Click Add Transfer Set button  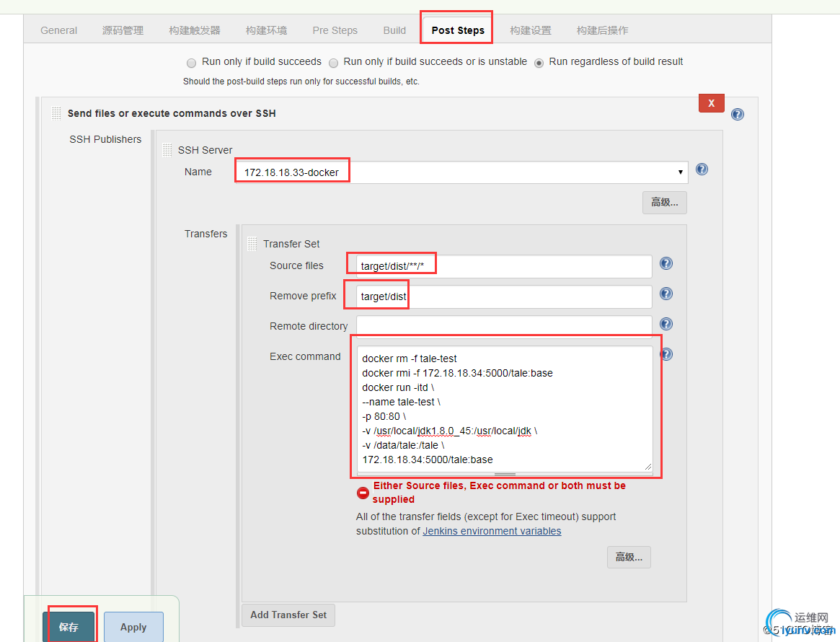coord(288,615)
